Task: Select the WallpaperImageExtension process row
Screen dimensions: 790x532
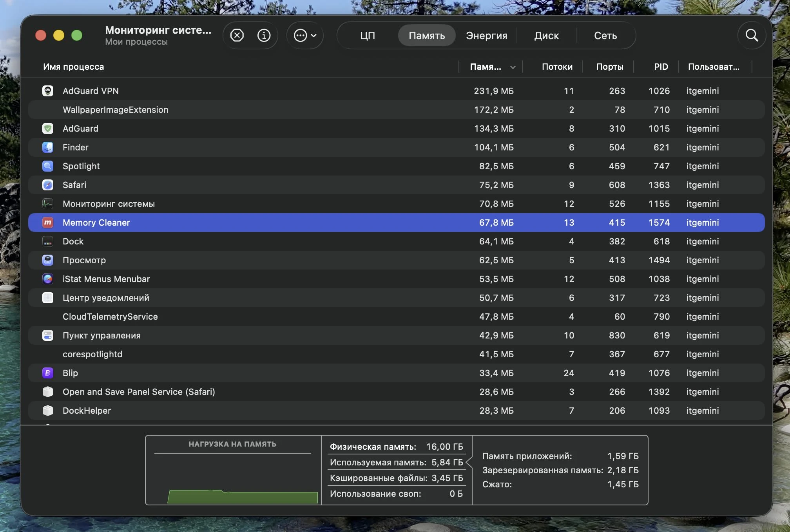Action: tap(396, 110)
